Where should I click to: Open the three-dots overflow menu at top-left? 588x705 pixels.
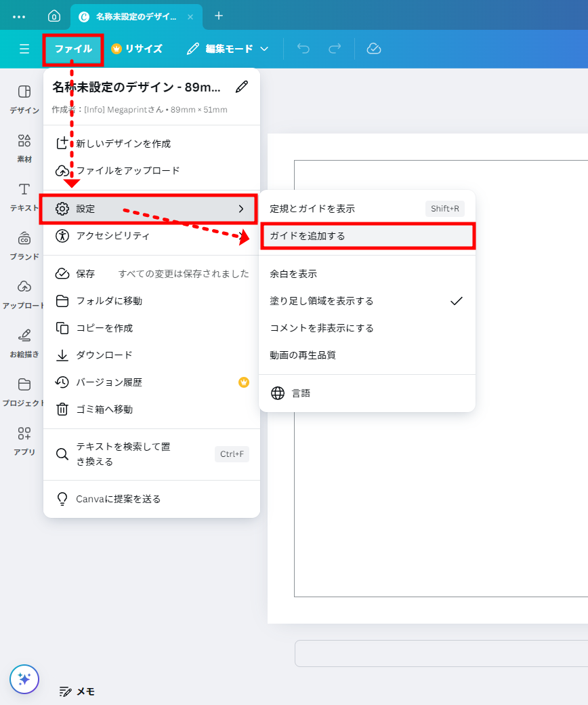[19, 17]
